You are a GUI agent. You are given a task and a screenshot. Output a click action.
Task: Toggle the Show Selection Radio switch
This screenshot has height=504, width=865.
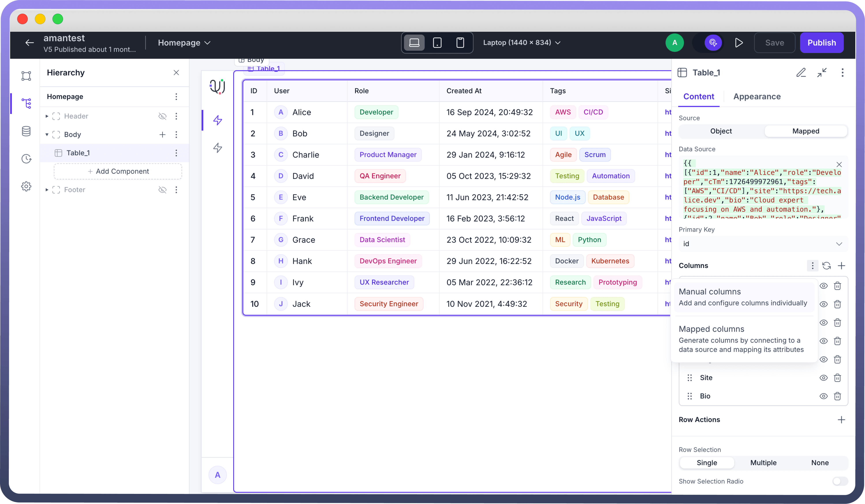tap(840, 481)
